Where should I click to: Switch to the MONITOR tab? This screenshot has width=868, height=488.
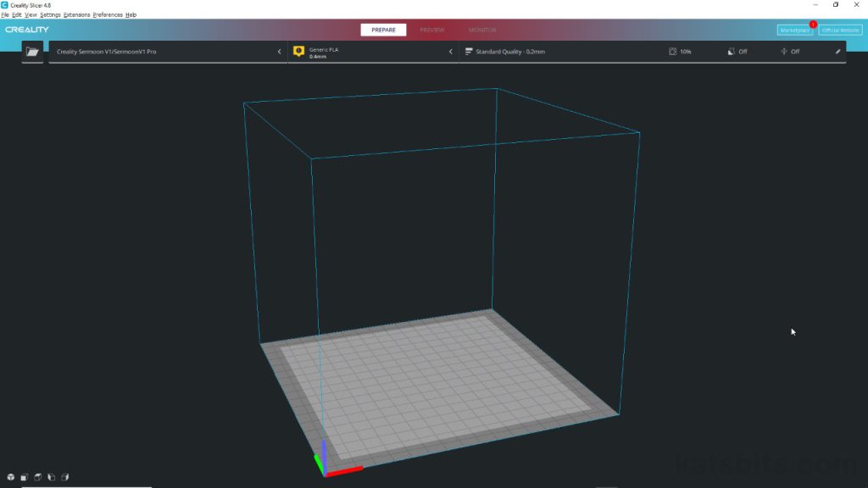(x=482, y=29)
